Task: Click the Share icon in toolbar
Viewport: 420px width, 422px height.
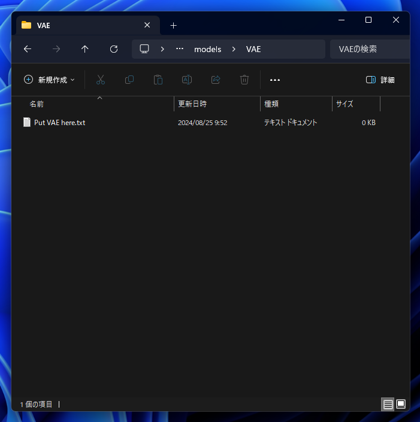Action: pos(216,80)
